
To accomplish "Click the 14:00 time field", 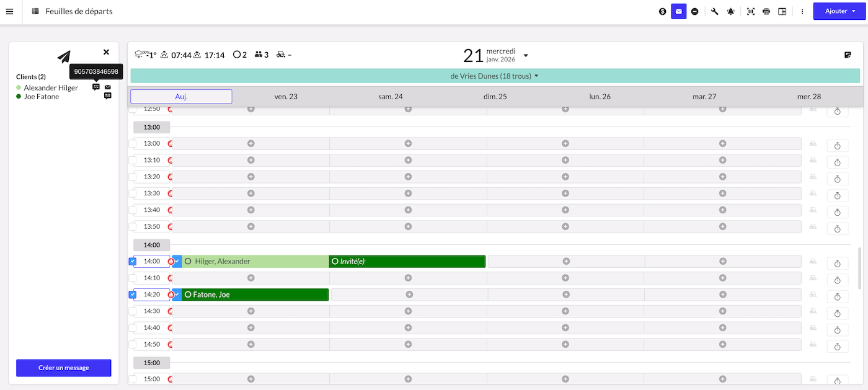I will 152,261.
